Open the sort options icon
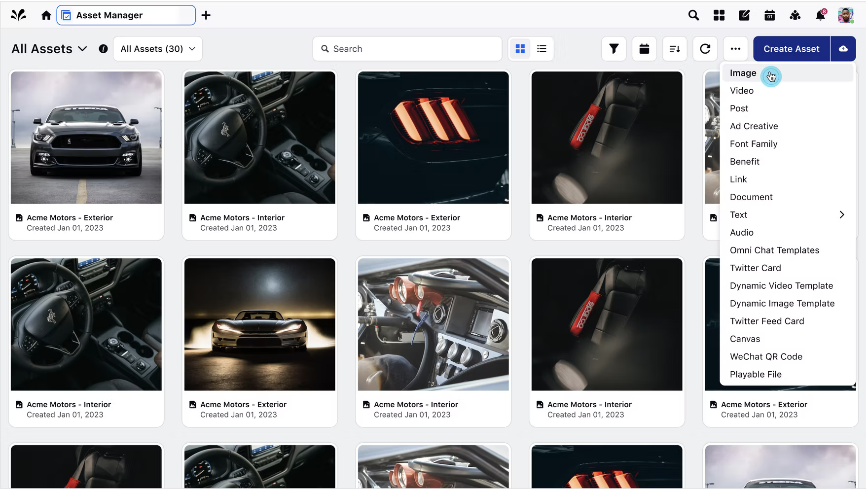Image resolution: width=868 pixels, height=489 pixels. 675,49
